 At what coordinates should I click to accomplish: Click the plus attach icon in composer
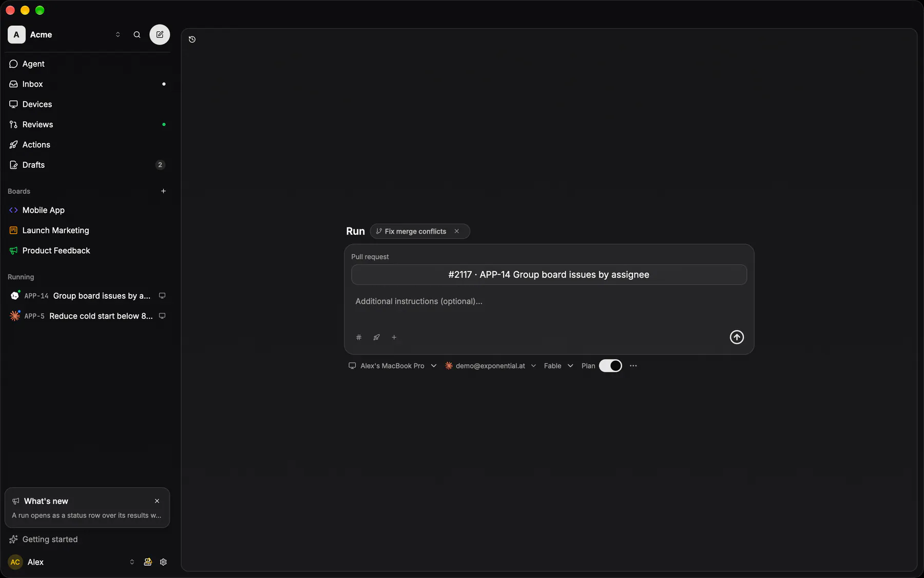[394, 337]
